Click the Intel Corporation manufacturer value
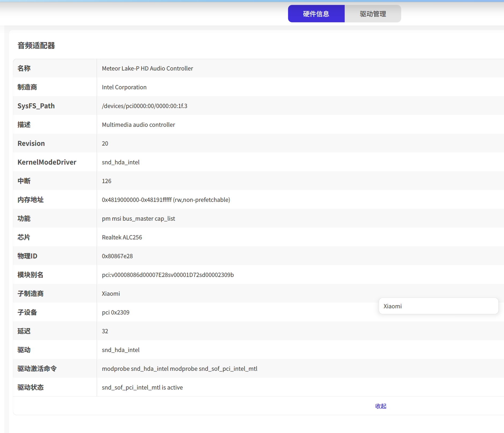 [124, 87]
